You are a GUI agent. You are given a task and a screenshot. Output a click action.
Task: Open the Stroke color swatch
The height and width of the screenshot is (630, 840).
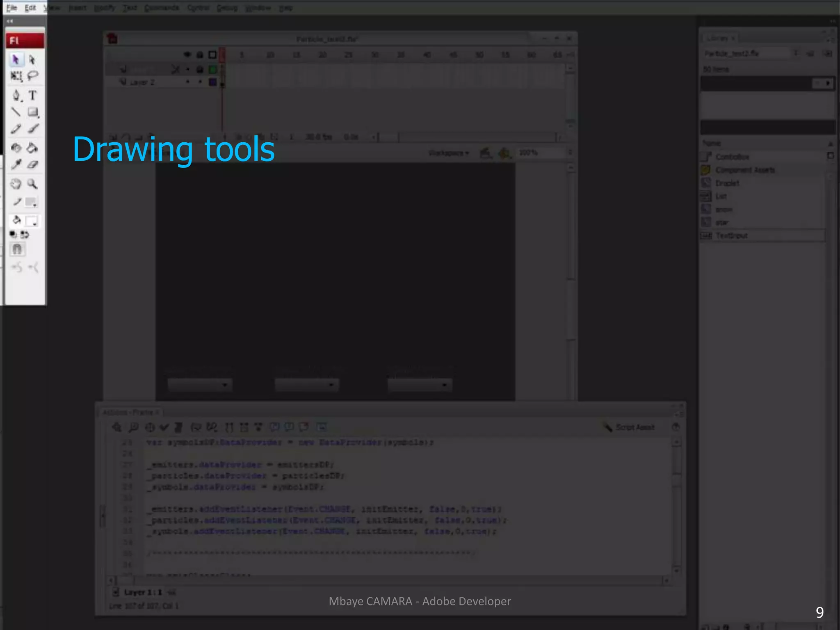click(31, 202)
